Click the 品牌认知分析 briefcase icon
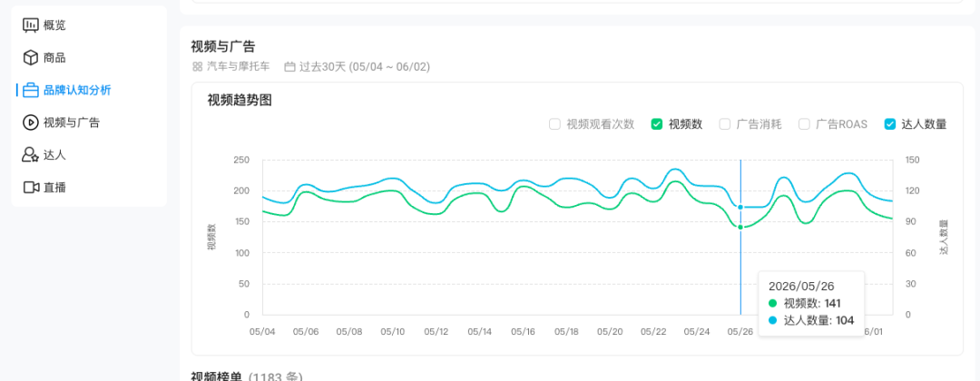Viewport: 980px width, 381px height. [x=31, y=90]
